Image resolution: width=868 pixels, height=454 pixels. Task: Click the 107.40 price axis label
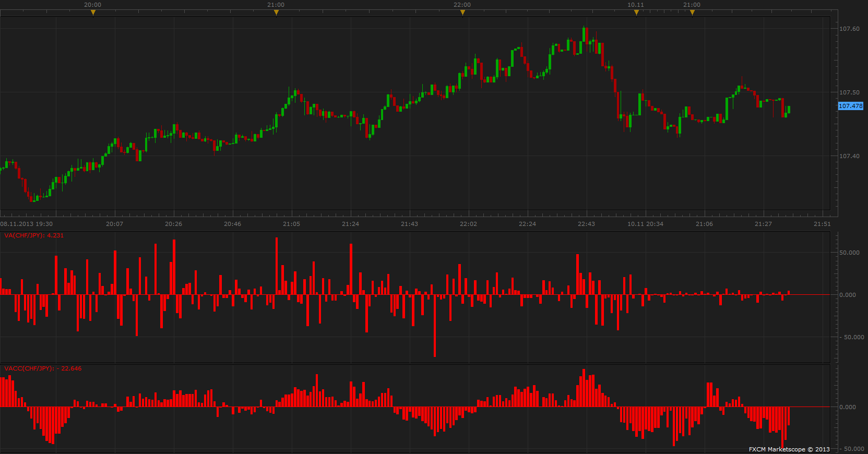click(x=849, y=156)
